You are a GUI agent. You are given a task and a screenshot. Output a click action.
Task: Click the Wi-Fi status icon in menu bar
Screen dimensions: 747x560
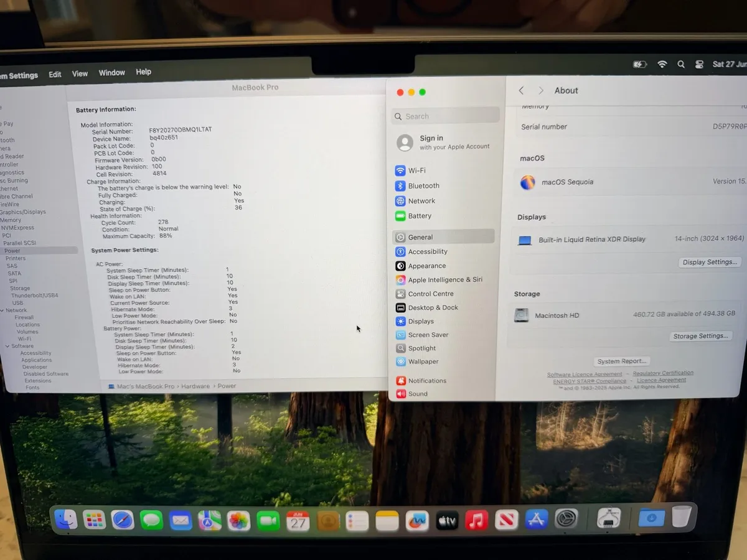662,64
